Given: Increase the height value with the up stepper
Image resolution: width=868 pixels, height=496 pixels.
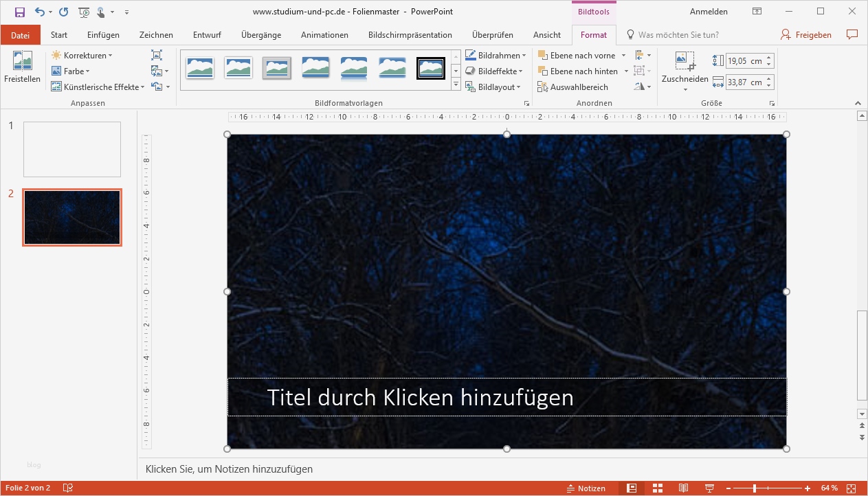Looking at the screenshot, I should coord(768,57).
